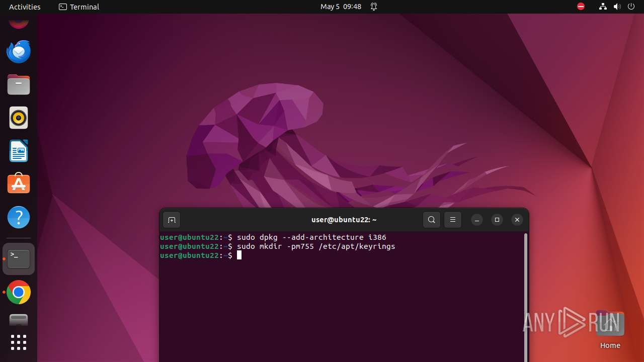Open the removable drive icon in dock
644x362 pixels.
pos(19,320)
